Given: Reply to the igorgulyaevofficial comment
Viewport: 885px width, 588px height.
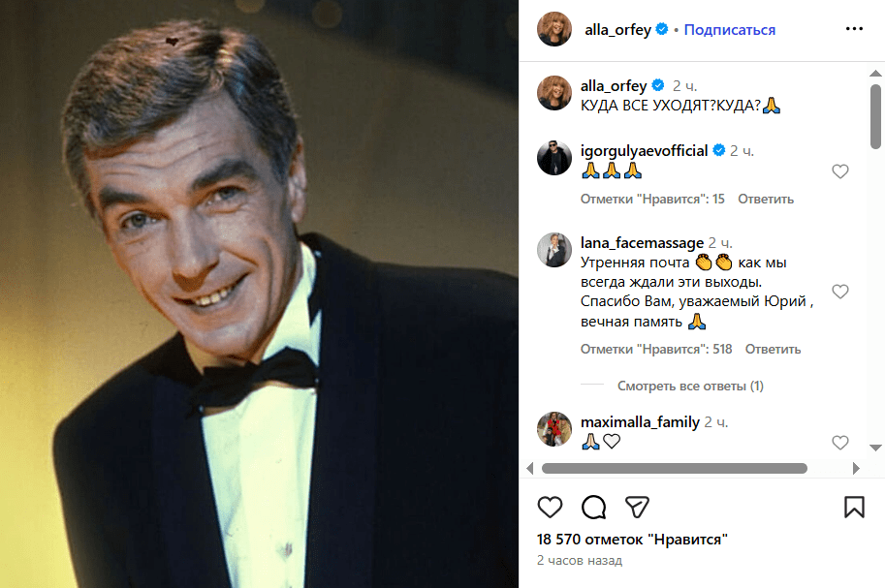Looking at the screenshot, I should tap(766, 199).
